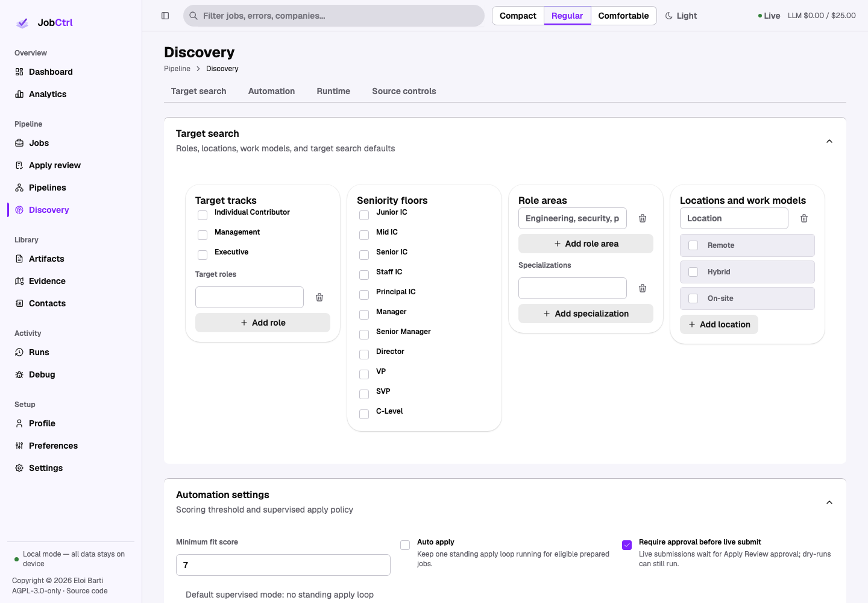This screenshot has width=868, height=603.
Task: Enable the Junior IC seniority floor
Action: coord(364,215)
